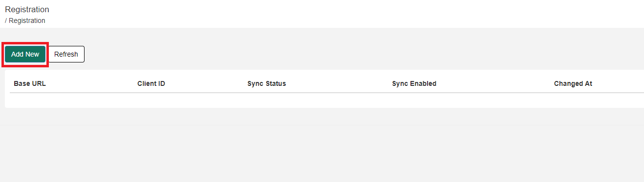Create a new registration entry
This screenshot has height=182, width=644.
point(25,54)
